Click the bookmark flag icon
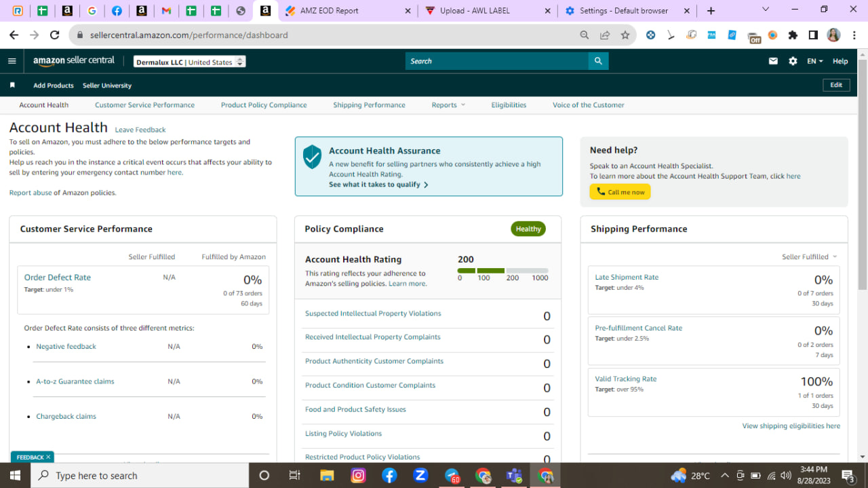The width and height of the screenshot is (868, 488). 12,86
